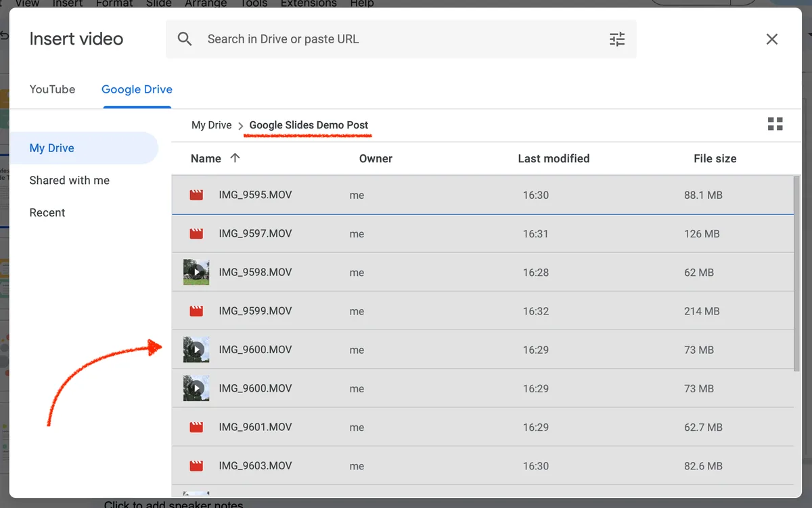The image size is (812, 508).
Task: Click the 16:28 modified time cell
Action: (535, 273)
